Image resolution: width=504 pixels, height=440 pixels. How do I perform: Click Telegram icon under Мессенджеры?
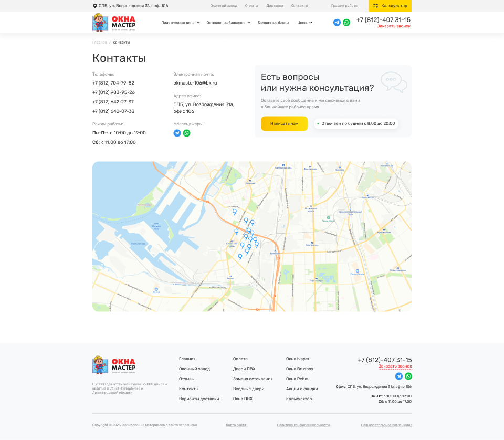pyautogui.click(x=177, y=133)
